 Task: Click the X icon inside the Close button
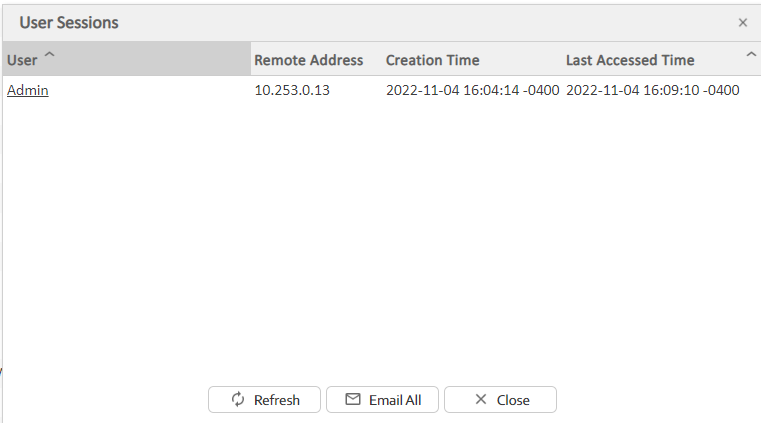pos(481,399)
